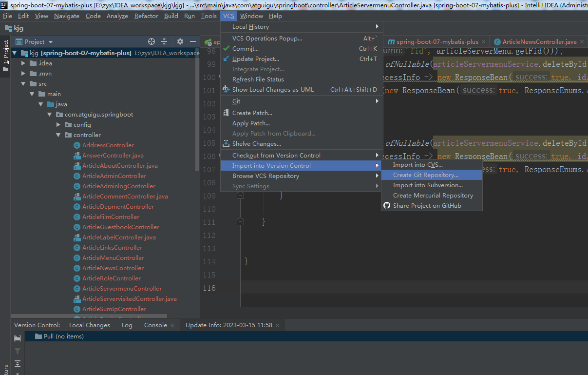Choose Shelve Changes...
This screenshot has height=375, width=588.
pyautogui.click(x=302, y=144)
